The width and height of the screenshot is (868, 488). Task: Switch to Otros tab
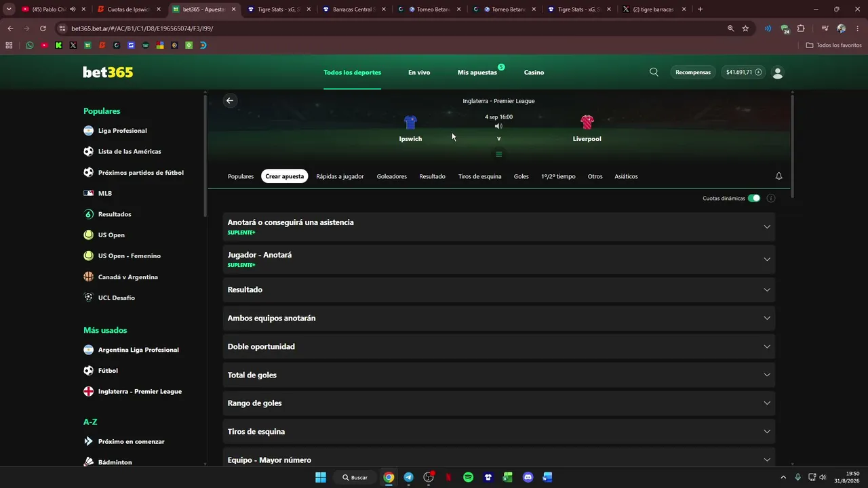pyautogui.click(x=595, y=176)
